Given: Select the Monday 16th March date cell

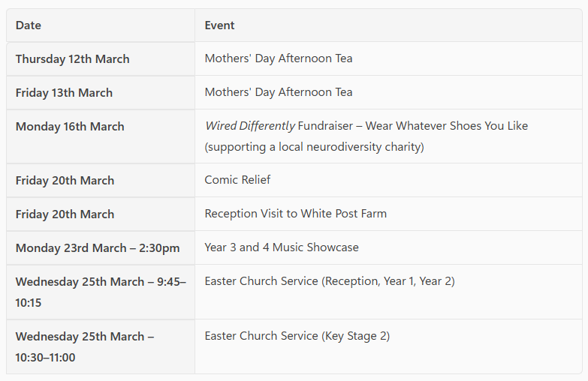Looking at the screenshot, I should (70, 127).
